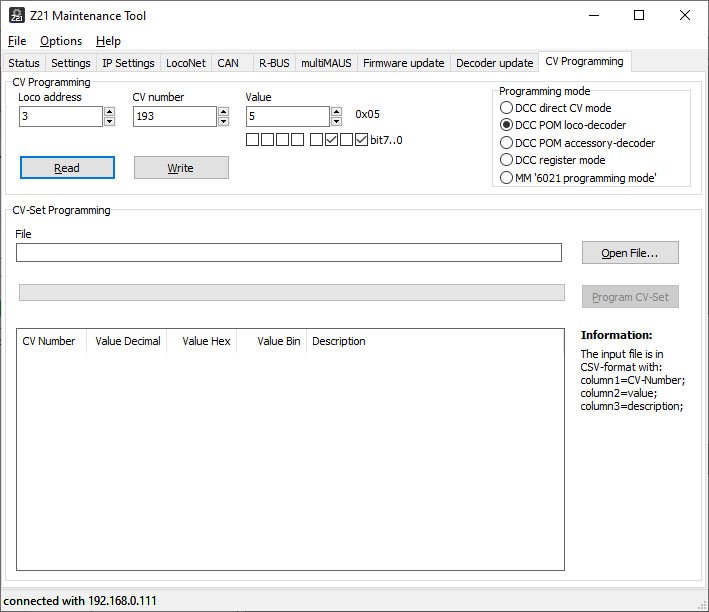Click the 'connected with 192.168.0.111' status text

click(x=80, y=601)
